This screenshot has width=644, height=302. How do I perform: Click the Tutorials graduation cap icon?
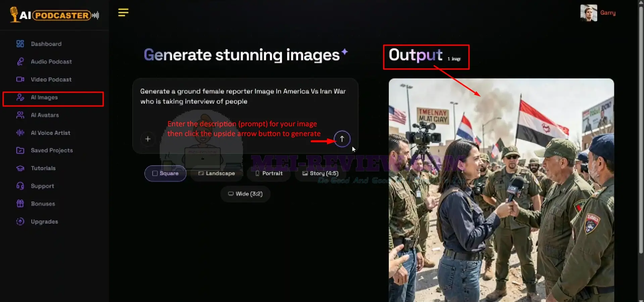click(20, 168)
